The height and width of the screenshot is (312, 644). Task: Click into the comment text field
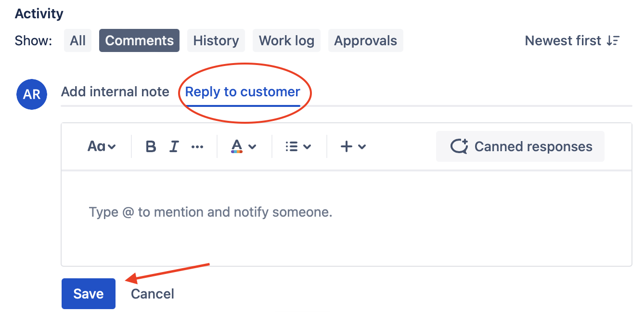click(346, 217)
